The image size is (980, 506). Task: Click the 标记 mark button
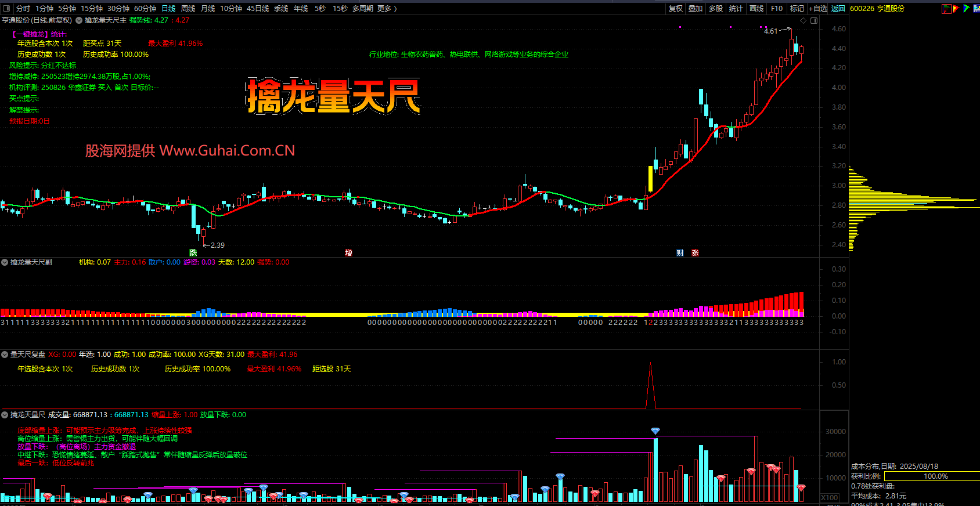coord(797,9)
